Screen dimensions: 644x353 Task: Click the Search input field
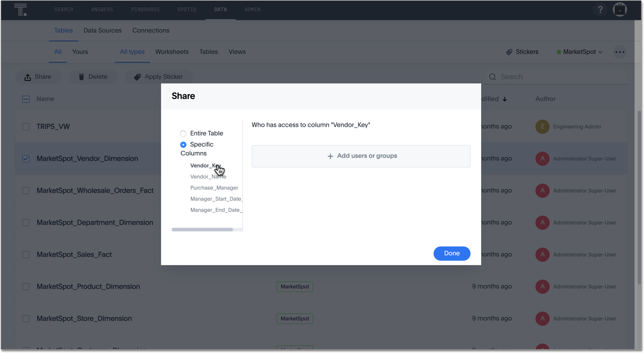pyautogui.click(x=556, y=76)
